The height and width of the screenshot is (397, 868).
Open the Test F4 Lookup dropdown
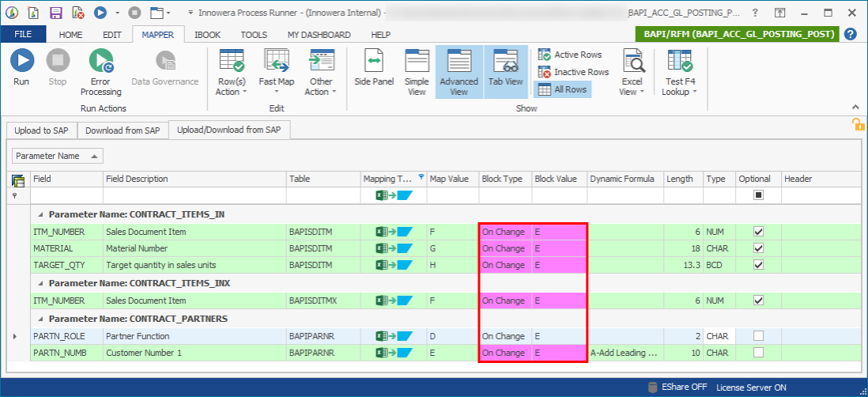(x=679, y=86)
